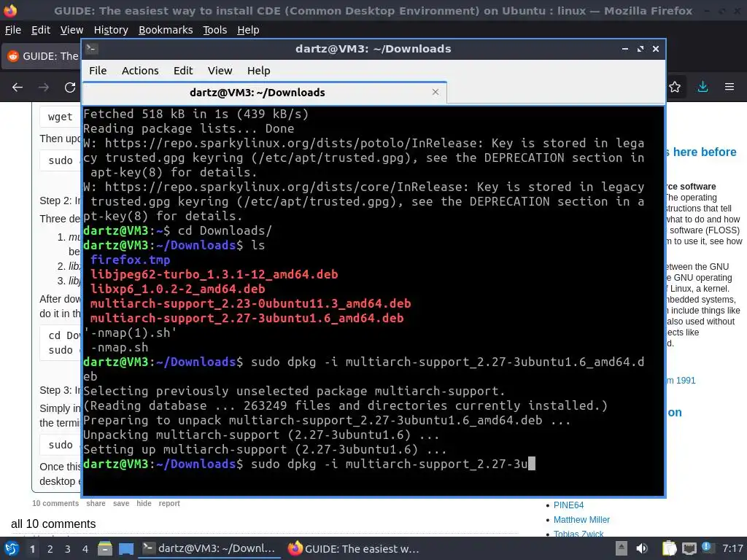747x560 pixels.
Task: Open the Firefox Edit menu
Action: click(41, 30)
